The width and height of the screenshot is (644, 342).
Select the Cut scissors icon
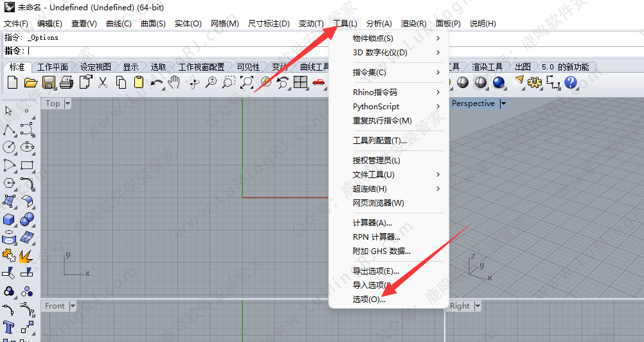pos(103,82)
